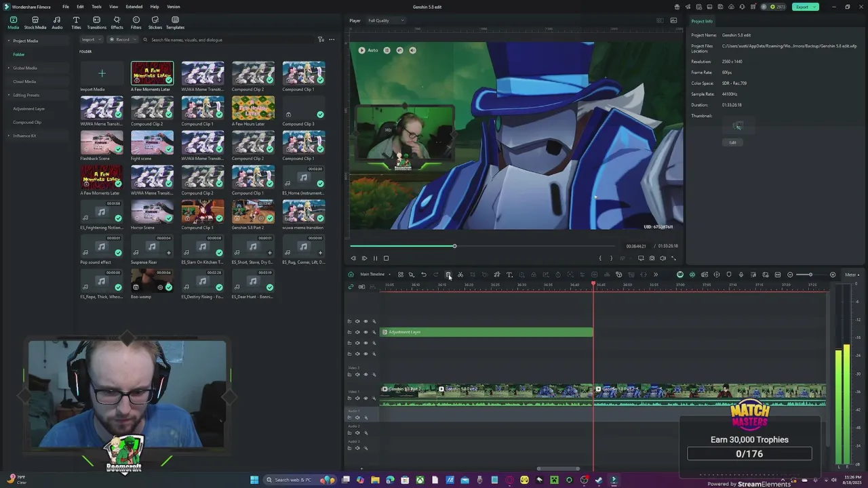Select Cloud Media in the sidebar
This screenshot has width=868, height=488.
coord(24,81)
